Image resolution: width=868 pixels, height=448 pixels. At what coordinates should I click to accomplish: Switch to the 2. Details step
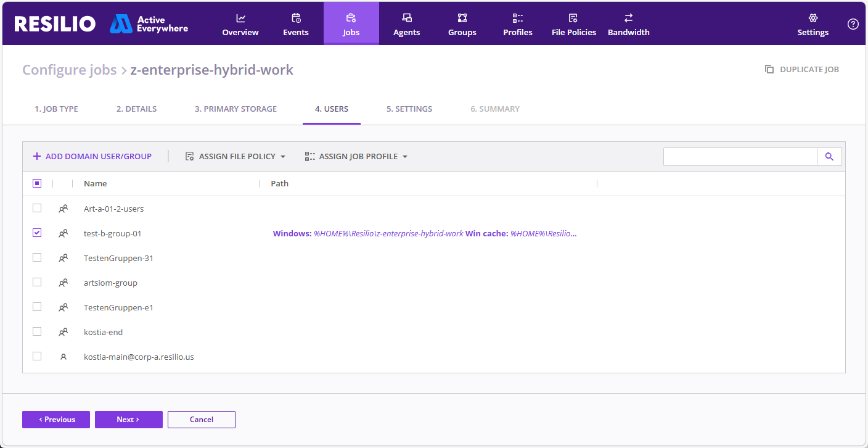pyautogui.click(x=136, y=109)
